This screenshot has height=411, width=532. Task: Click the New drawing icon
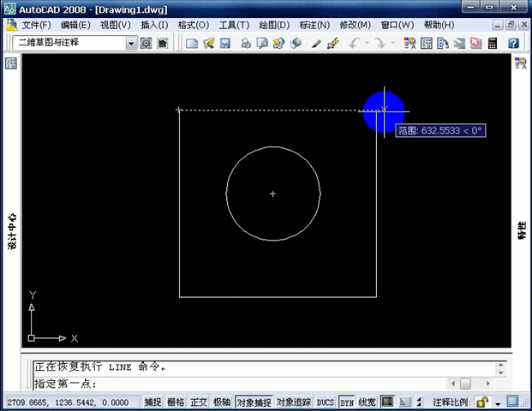point(192,43)
